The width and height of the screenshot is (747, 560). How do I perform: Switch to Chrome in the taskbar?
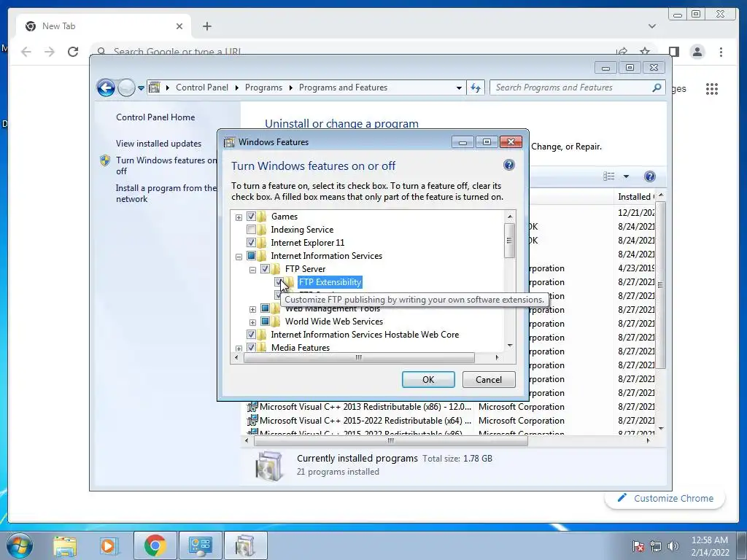click(x=155, y=545)
